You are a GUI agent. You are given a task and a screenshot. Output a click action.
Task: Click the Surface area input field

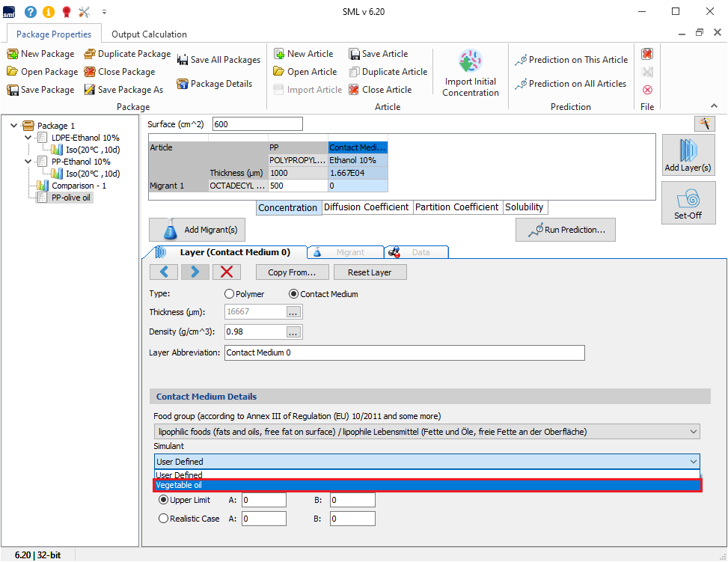click(x=257, y=124)
